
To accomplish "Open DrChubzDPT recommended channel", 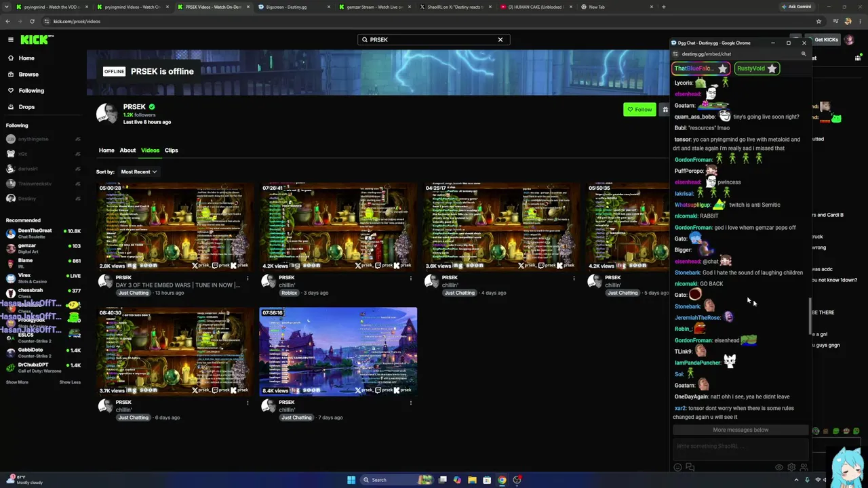I will pos(42,367).
